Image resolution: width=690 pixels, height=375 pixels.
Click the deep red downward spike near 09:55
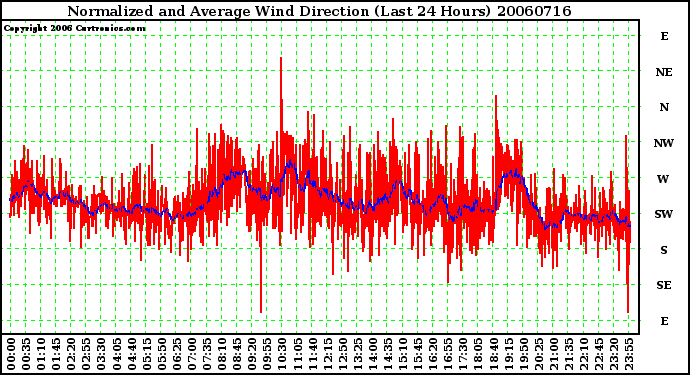[261, 268]
